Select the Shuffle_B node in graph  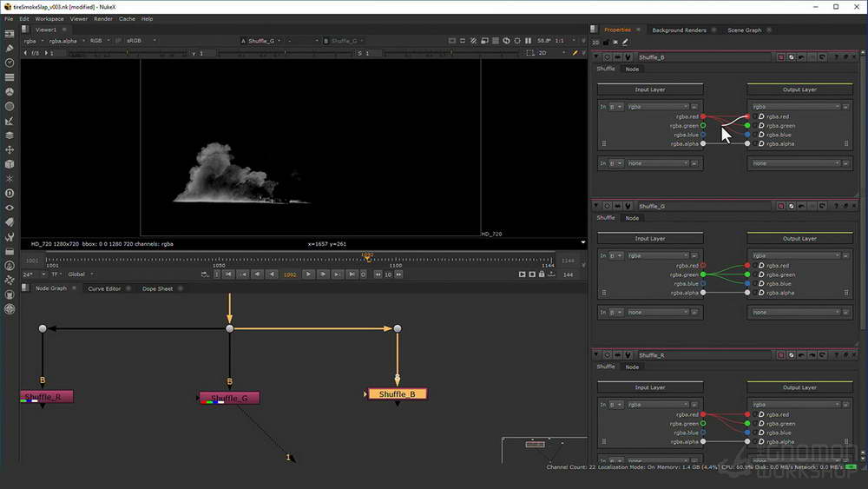click(398, 393)
